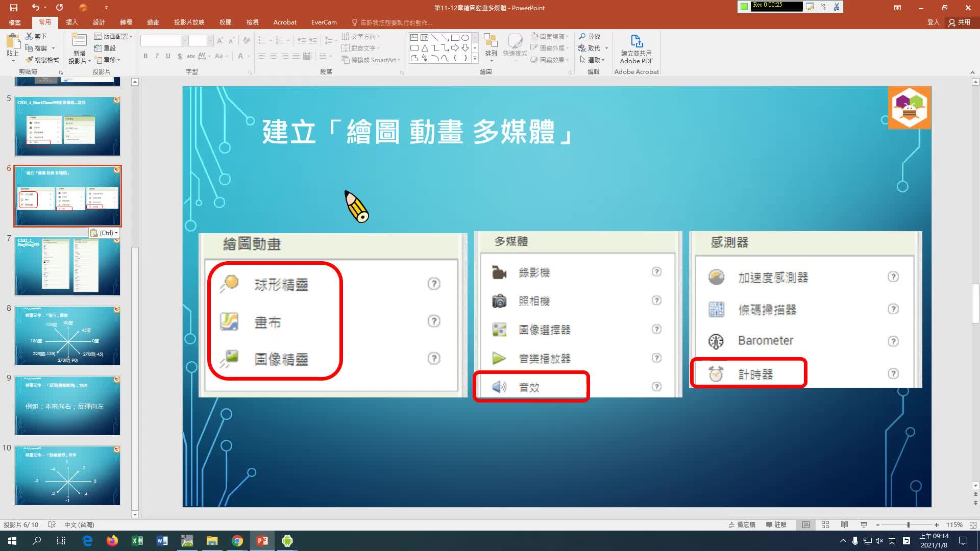Viewport: 980px width, 551px height.
Task: Toggle text shadow formatting
Action: (180, 56)
